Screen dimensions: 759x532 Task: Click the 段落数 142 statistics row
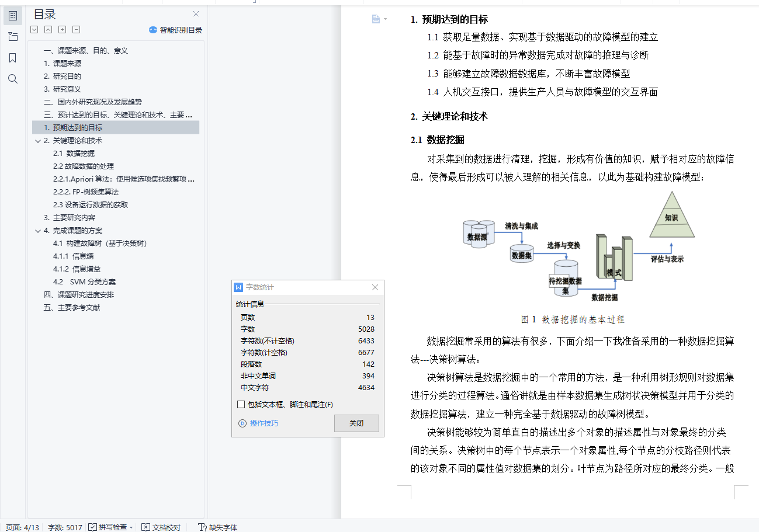click(307, 364)
